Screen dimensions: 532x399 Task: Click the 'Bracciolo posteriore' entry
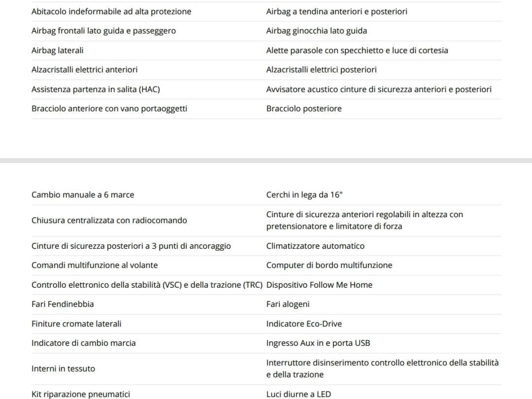click(304, 109)
